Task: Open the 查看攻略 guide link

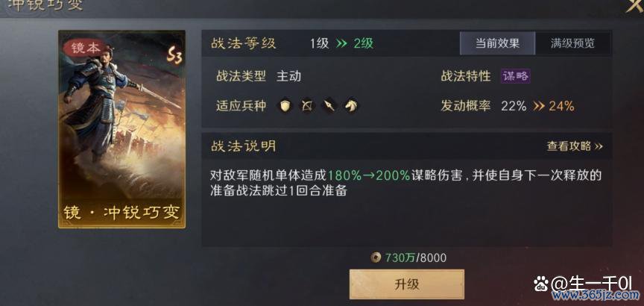Action: click(575, 146)
